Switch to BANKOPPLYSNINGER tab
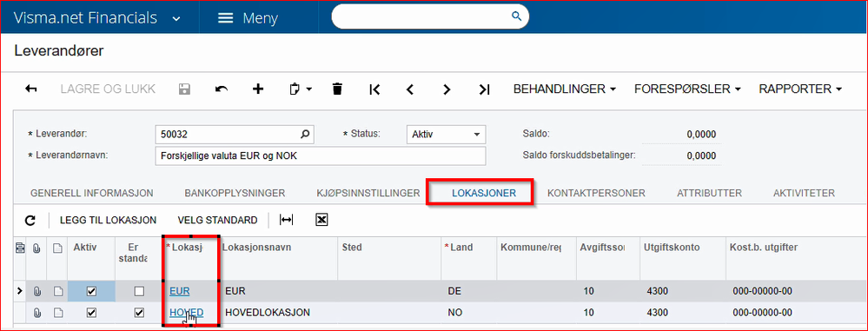 click(x=235, y=193)
